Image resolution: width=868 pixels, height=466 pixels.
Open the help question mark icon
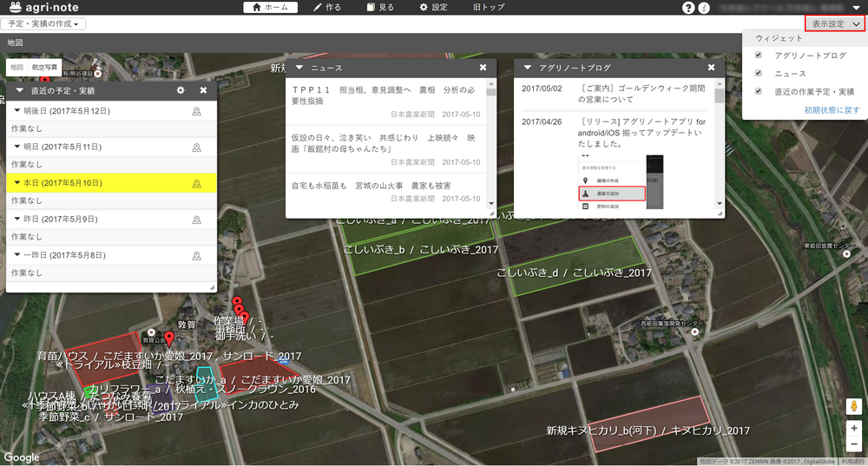coord(688,8)
